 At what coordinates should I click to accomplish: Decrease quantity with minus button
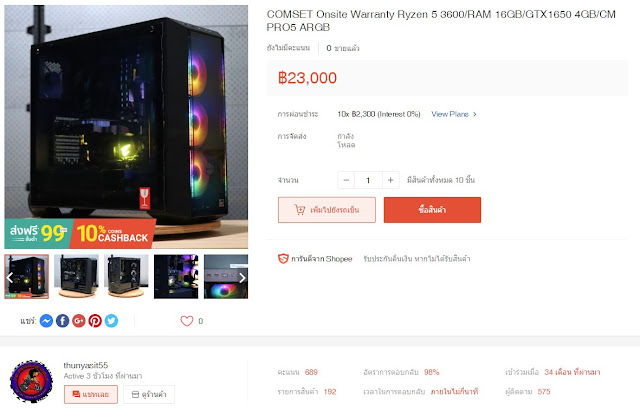pyautogui.click(x=346, y=180)
